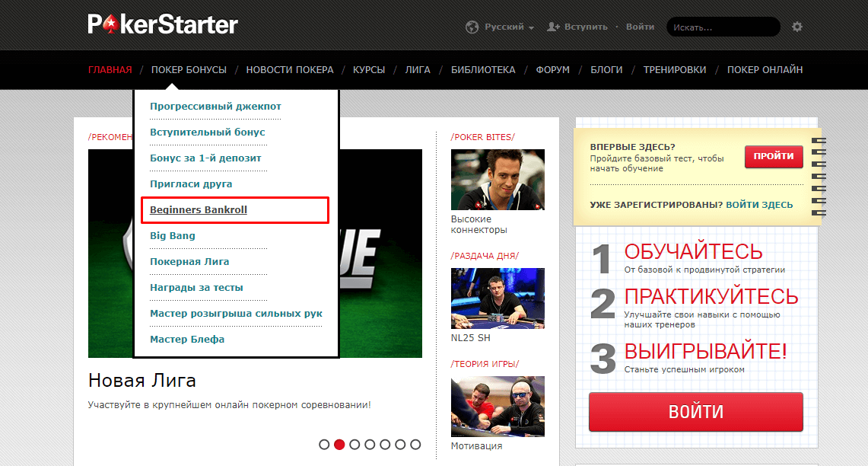Click the add-user icon beside Вступить
868x466 pixels.
pos(553,27)
